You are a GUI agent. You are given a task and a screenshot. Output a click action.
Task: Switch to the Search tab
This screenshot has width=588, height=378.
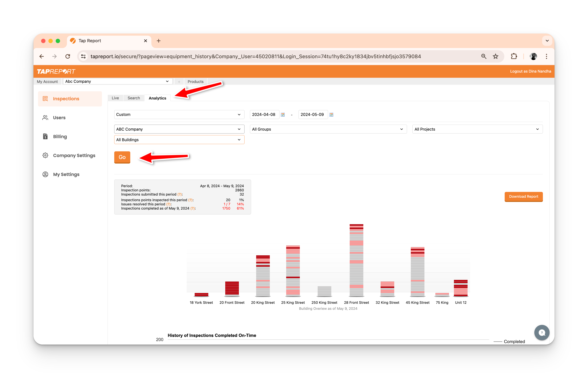click(134, 98)
